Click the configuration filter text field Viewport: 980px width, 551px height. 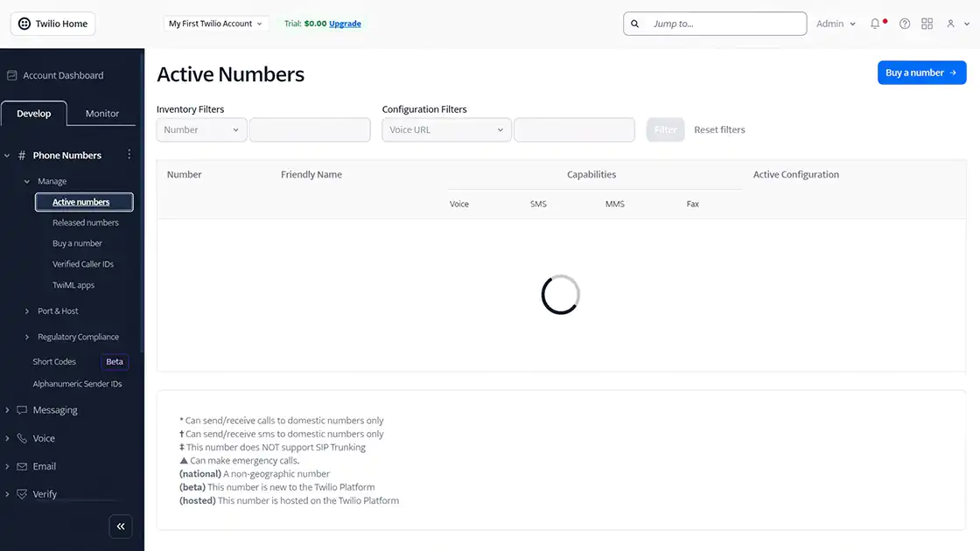point(574,130)
